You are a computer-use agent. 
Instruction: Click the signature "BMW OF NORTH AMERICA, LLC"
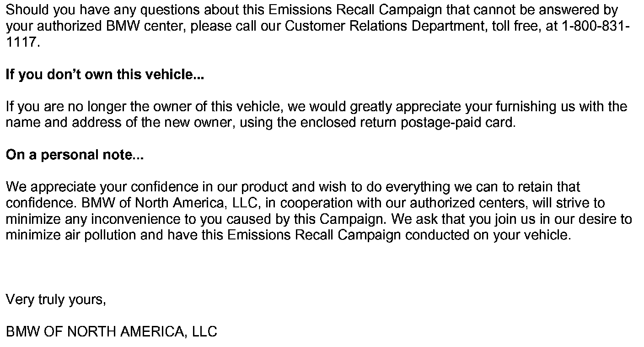pyautogui.click(x=111, y=331)
